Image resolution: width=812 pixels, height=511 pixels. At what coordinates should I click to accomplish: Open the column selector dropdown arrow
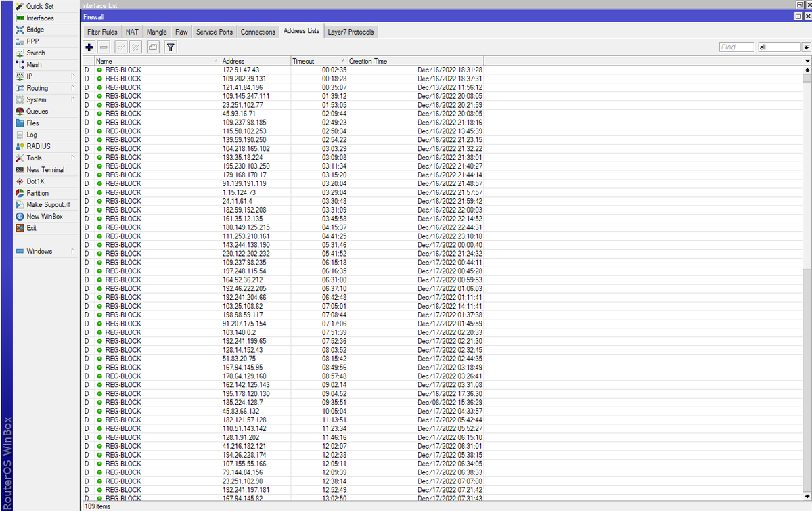click(807, 61)
